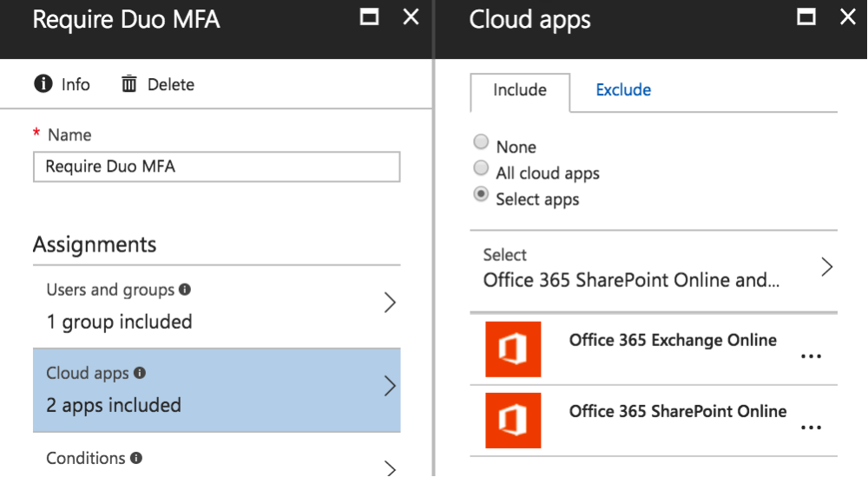This screenshot has width=868, height=477.
Task: Click the Conditions label
Action: click(x=86, y=458)
